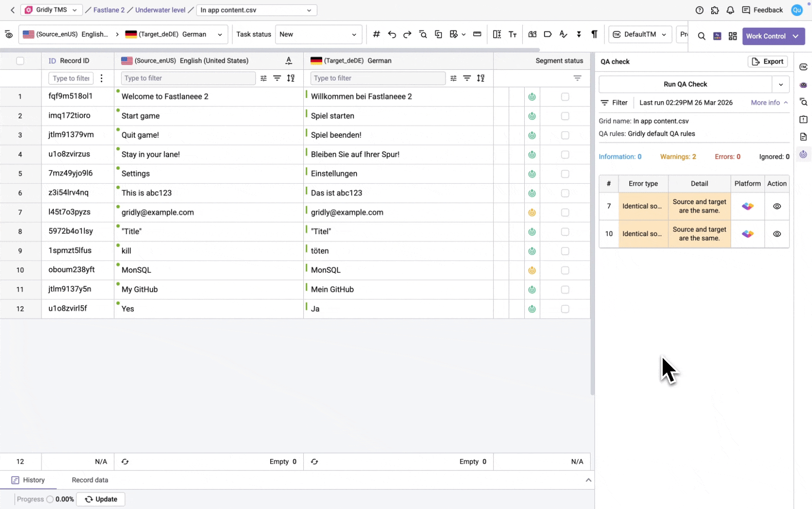
Task: Click the Run QA Check button
Action: [685, 84]
